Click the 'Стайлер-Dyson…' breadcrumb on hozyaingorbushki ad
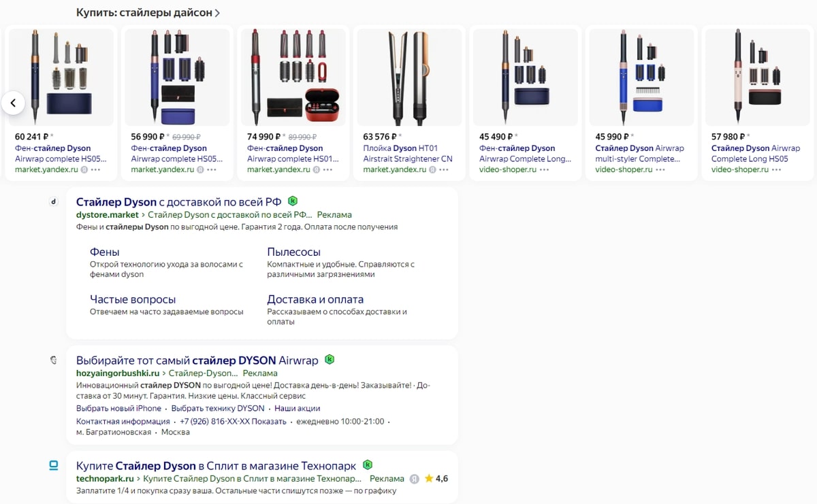This screenshot has width=817, height=504. [x=204, y=373]
